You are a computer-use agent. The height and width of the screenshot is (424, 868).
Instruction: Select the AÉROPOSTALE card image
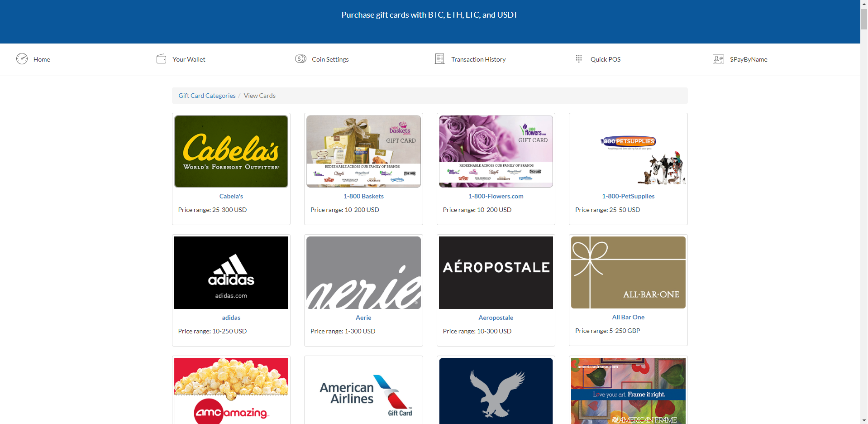(x=496, y=273)
